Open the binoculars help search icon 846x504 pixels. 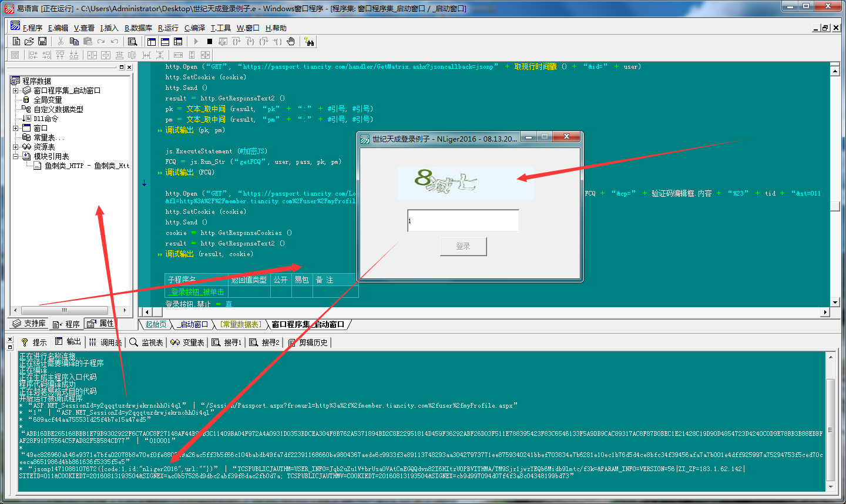pos(309,41)
